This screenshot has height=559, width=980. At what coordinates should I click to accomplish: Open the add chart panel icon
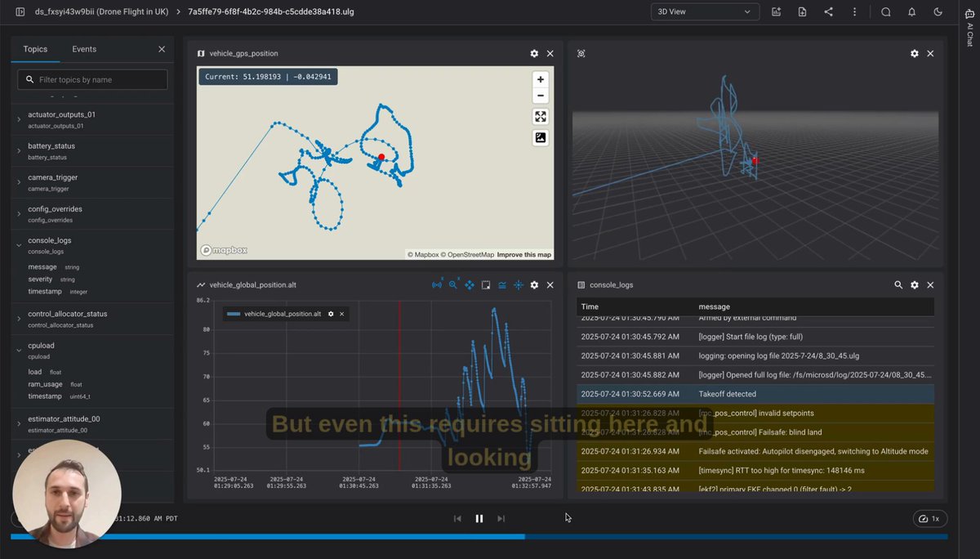(x=776, y=12)
